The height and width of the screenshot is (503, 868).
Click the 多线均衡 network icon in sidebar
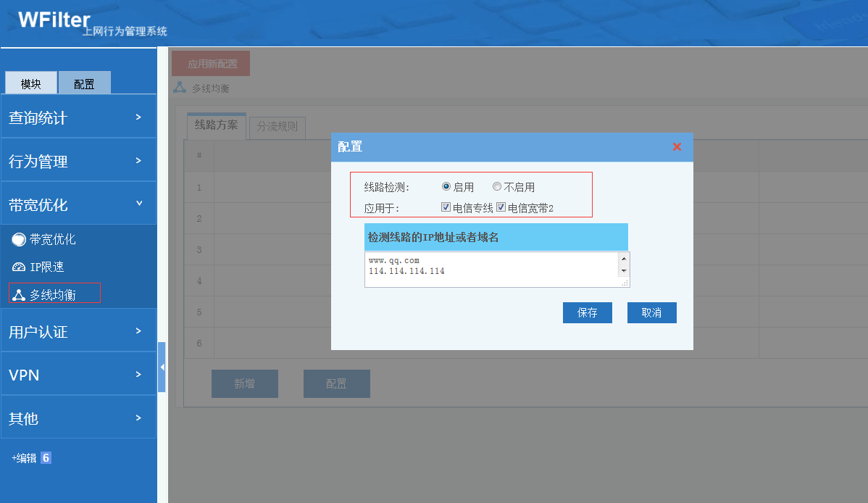19,295
